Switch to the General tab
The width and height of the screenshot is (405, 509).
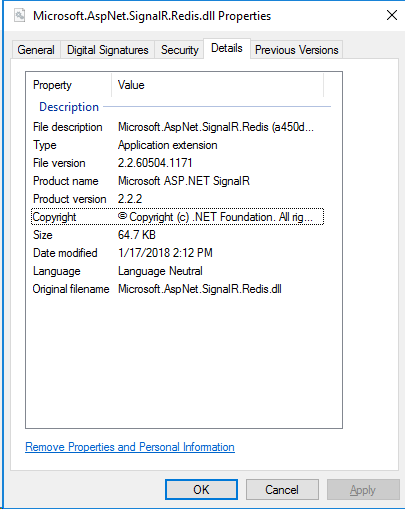click(36, 50)
